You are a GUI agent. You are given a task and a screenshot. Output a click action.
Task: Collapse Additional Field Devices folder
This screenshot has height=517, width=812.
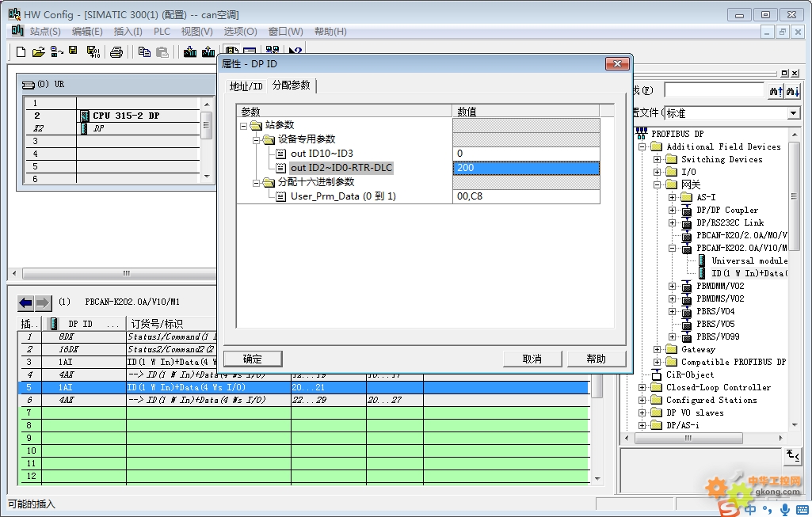coord(642,147)
